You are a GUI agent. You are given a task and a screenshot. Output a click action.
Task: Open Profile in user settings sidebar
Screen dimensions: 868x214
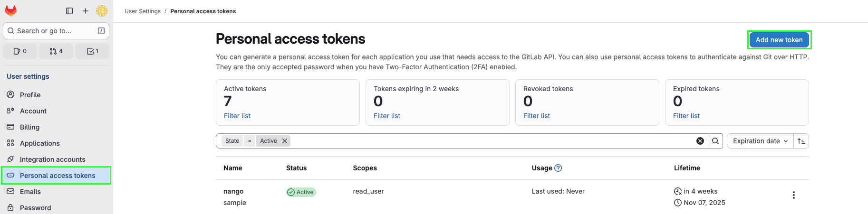(x=30, y=95)
